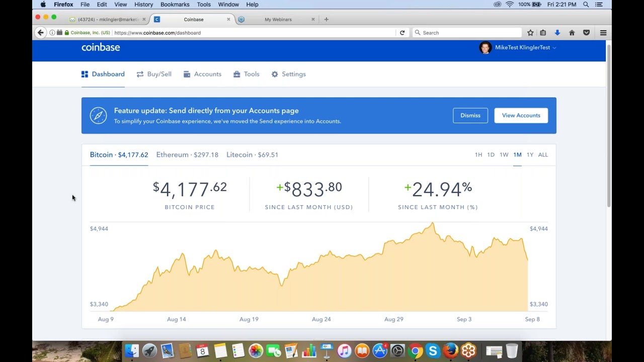Click Creative Cloud menu bar icon
The height and width of the screenshot is (362, 644).
[498, 5]
